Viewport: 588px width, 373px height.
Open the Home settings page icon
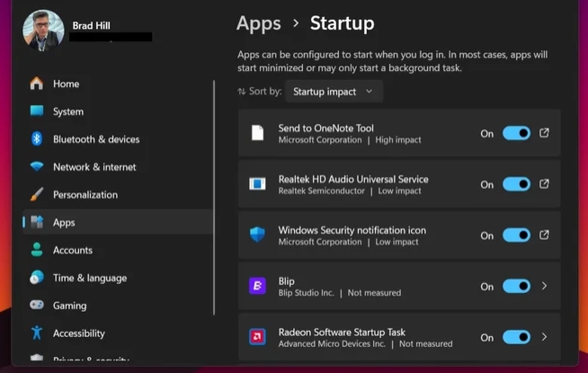click(x=37, y=84)
